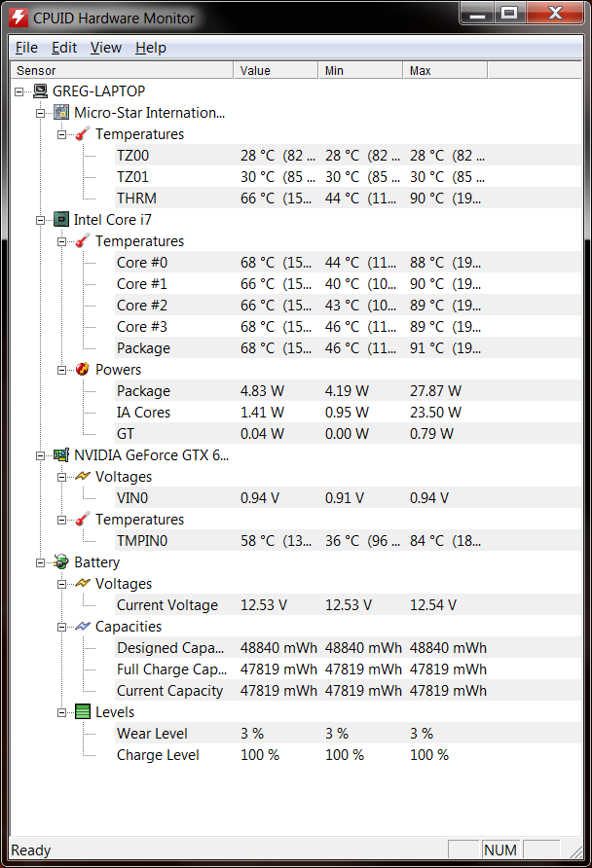Collapse the NVIDIA Voltages section
592x868 pixels.
(62, 477)
